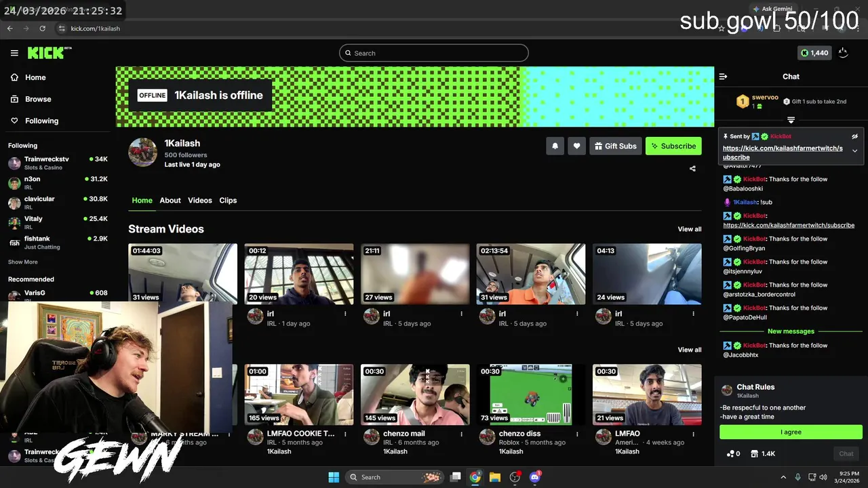Switch to the channel Home tab
The image size is (868, 488).
point(142,201)
